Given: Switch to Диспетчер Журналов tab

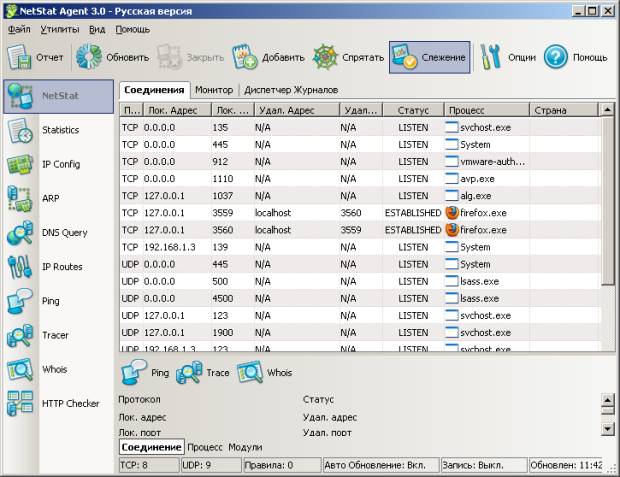Looking at the screenshot, I should tap(291, 90).
